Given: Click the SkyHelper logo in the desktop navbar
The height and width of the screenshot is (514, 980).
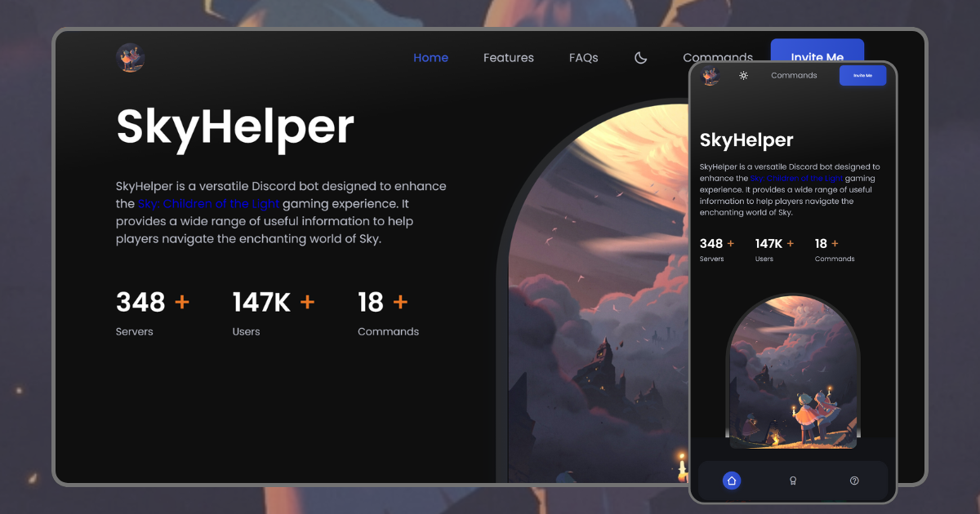Looking at the screenshot, I should pyautogui.click(x=130, y=57).
